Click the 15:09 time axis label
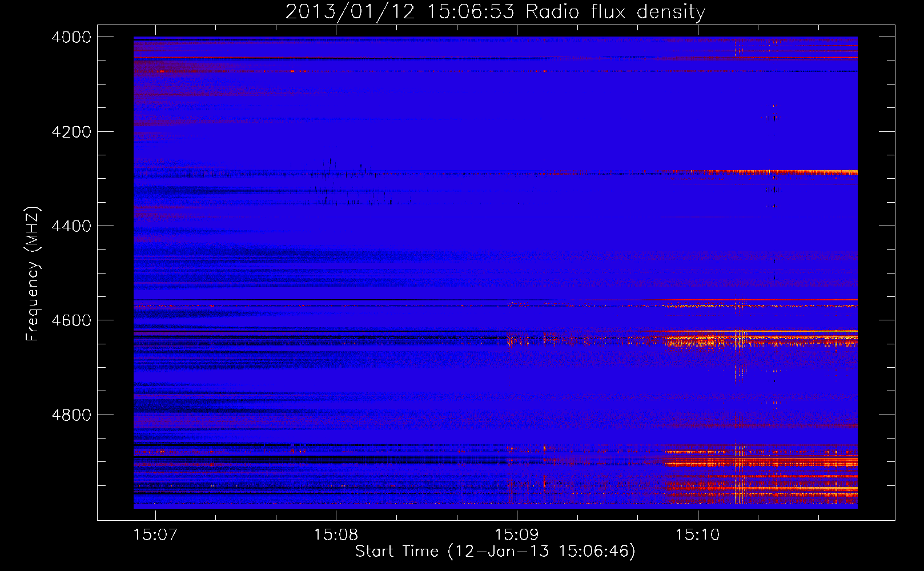The height and width of the screenshot is (571, 924). point(517,534)
